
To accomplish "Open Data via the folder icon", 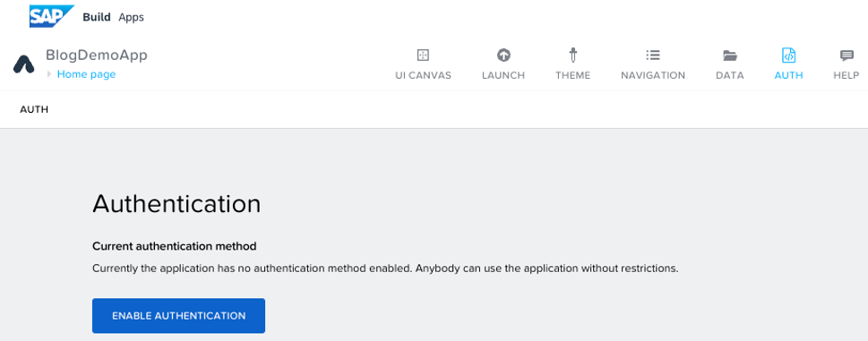I will [x=730, y=55].
